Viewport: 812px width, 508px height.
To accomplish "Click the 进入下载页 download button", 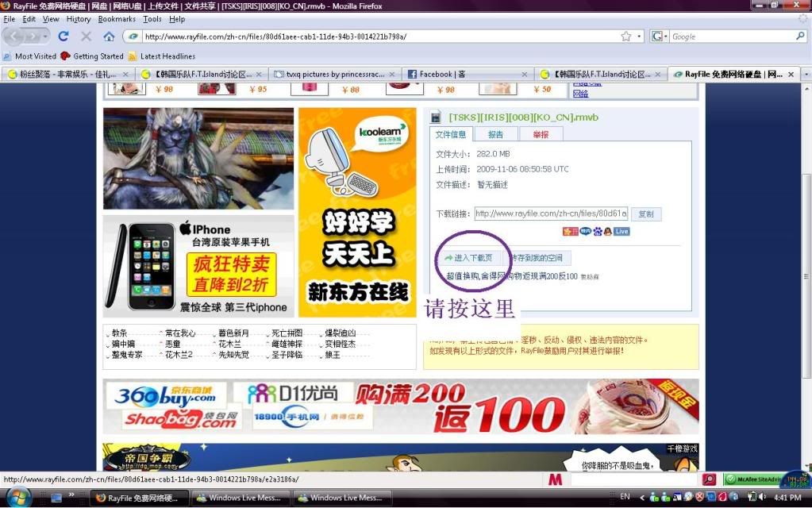I will pyautogui.click(x=468, y=258).
